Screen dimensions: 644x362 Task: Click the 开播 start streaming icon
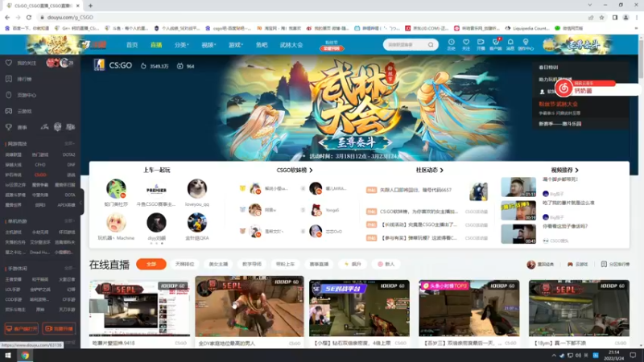[481, 44]
